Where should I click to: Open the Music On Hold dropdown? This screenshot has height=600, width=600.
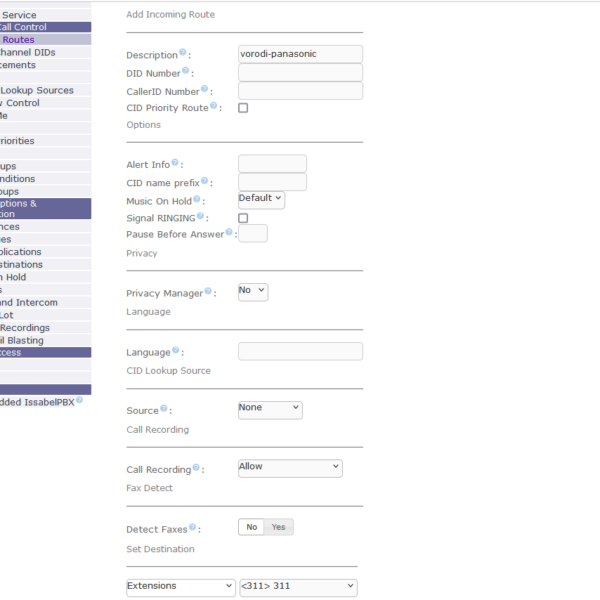coord(261,199)
